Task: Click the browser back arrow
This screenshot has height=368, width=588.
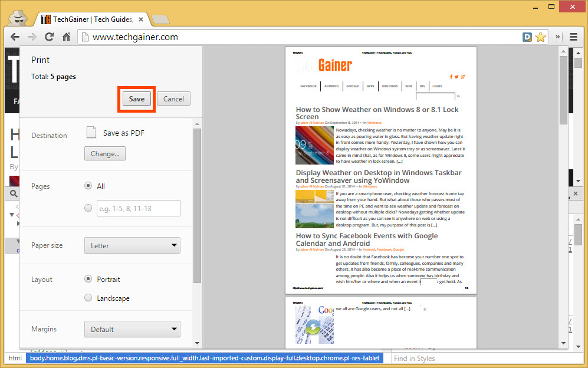Action: [15, 37]
